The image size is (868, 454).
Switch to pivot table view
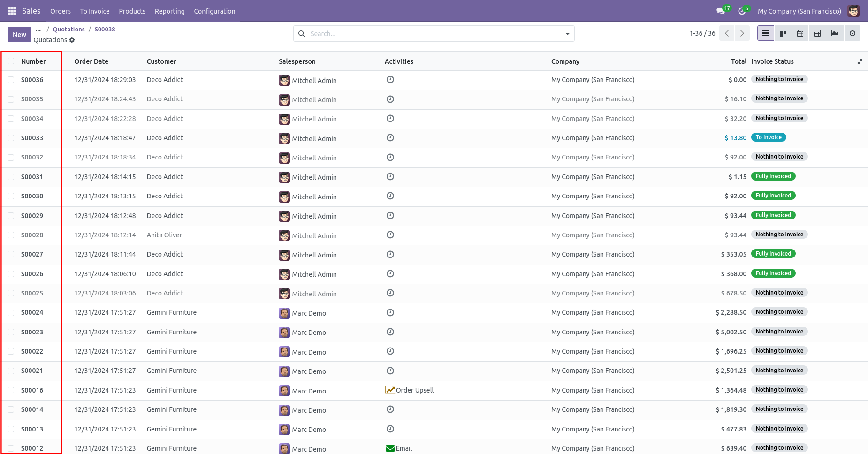pyautogui.click(x=817, y=33)
